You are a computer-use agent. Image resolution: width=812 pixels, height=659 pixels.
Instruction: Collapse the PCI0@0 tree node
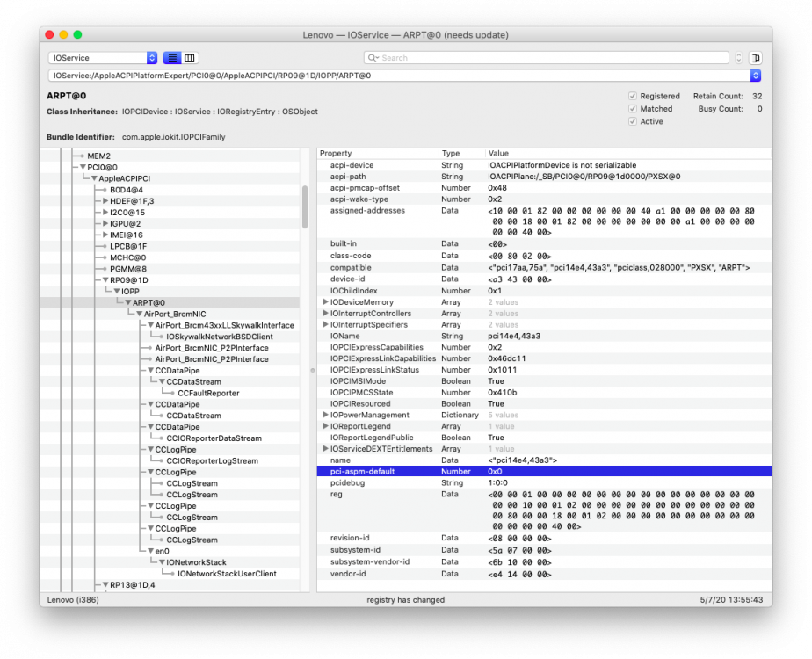[83, 167]
